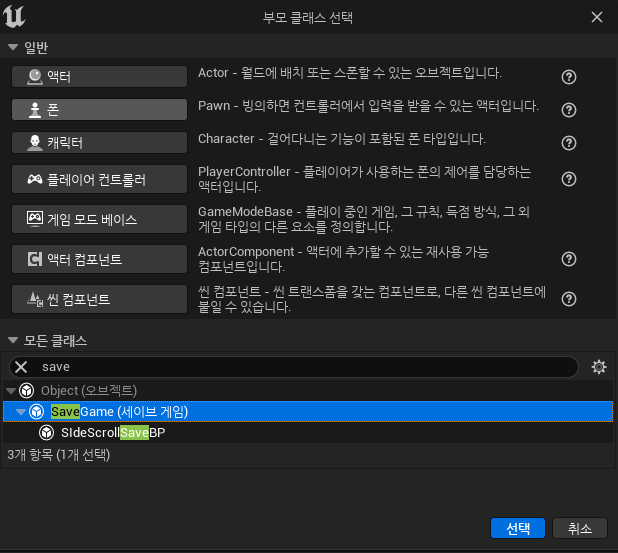Screen dimensions: 618x553
Task: Click the 부모 클래스 선택 title text
Action: 308,17
